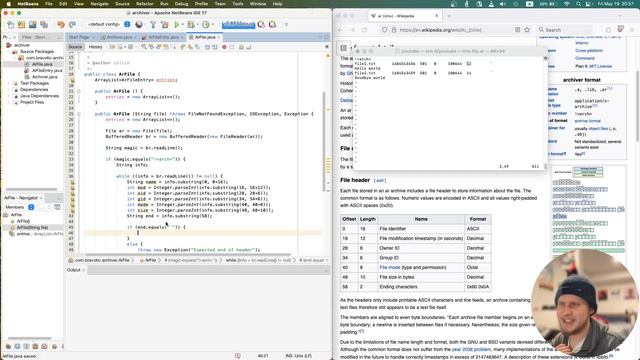The width and height of the screenshot is (640, 360).
Task: Click first profiler snapshot icon after memory bar
Action: (x=261, y=24)
